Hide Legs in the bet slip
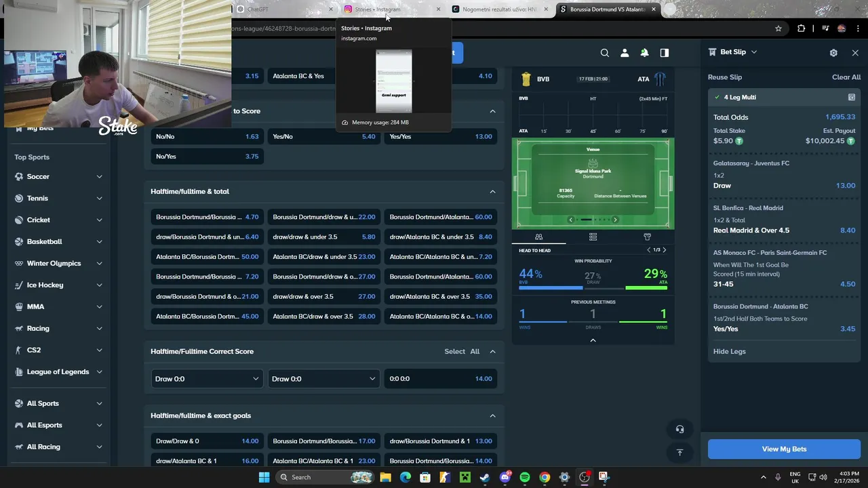Viewport: 868px width, 488px height. tap(729, 351)
